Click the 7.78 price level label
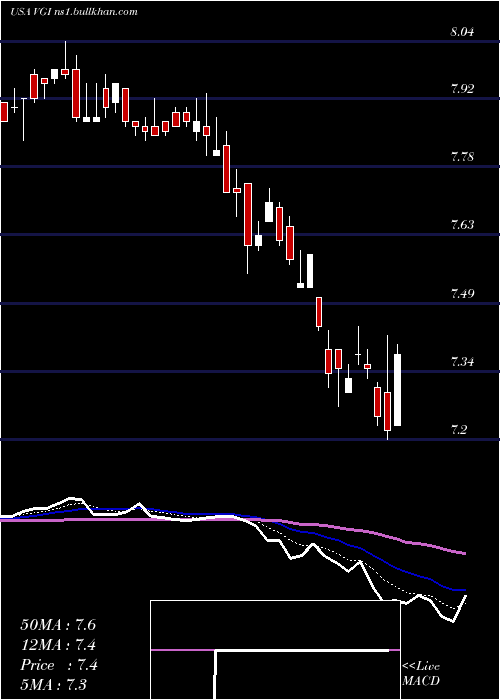 point(463,157)
